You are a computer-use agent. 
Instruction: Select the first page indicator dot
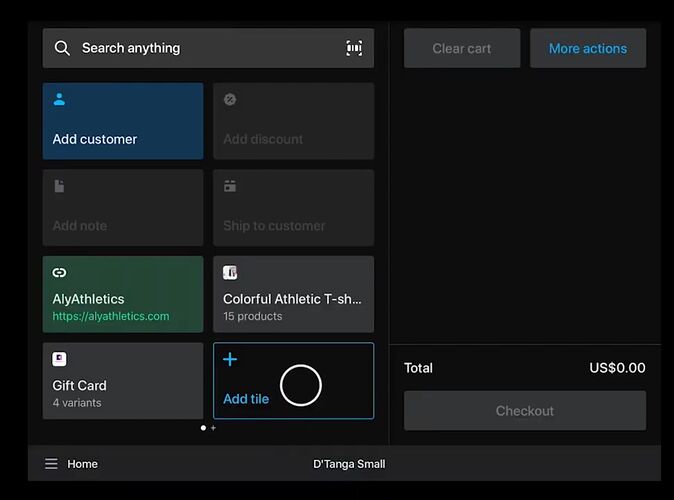pos(203,428)
